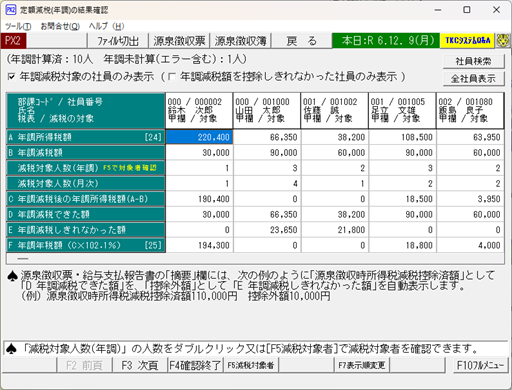This screenshot has height=390, width=512.
Task: Select column header for employee 001005
Action: (x=402, y=110)
